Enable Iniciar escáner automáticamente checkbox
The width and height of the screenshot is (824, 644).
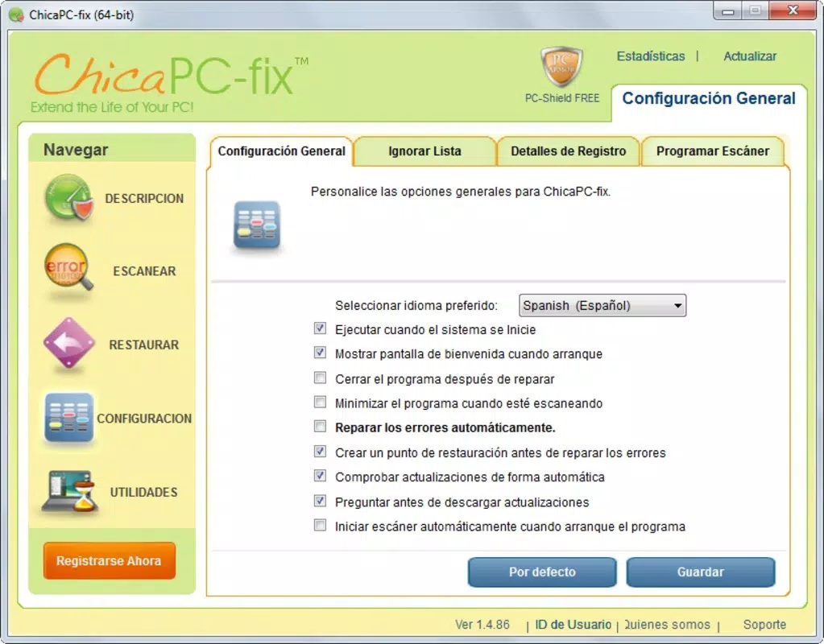pos(320,526)
